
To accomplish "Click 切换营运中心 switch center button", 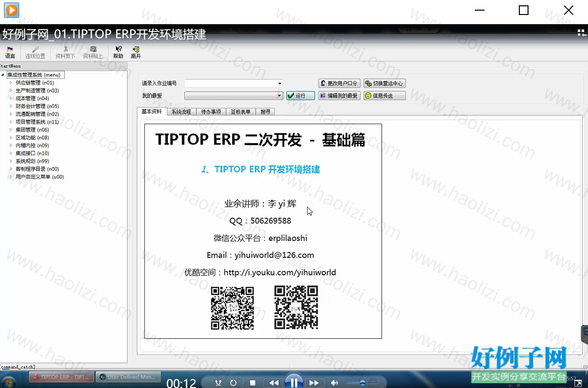I will click(384, 83).
